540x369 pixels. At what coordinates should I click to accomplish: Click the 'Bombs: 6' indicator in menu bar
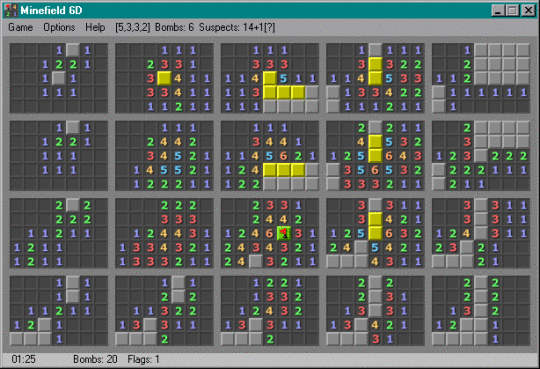point(174,28)
